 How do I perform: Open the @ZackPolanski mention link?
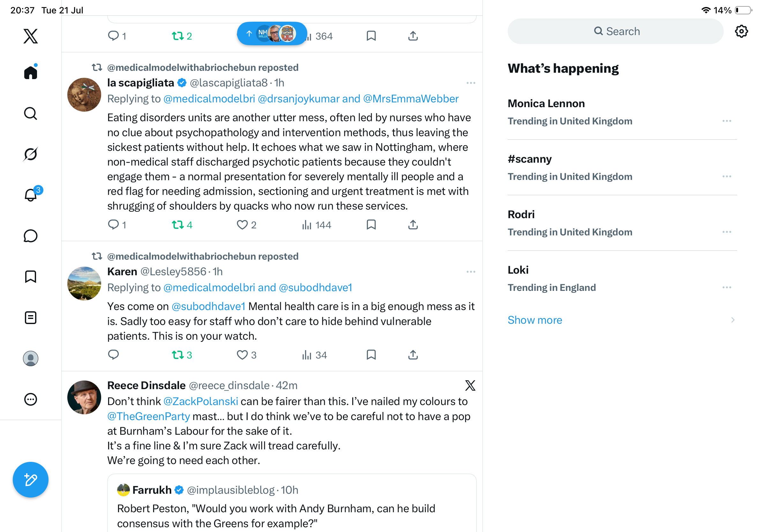(x=200, y=401)
